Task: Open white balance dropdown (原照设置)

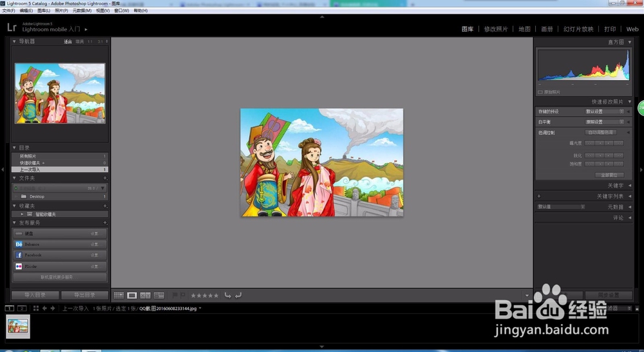Action: pos(605,122)
